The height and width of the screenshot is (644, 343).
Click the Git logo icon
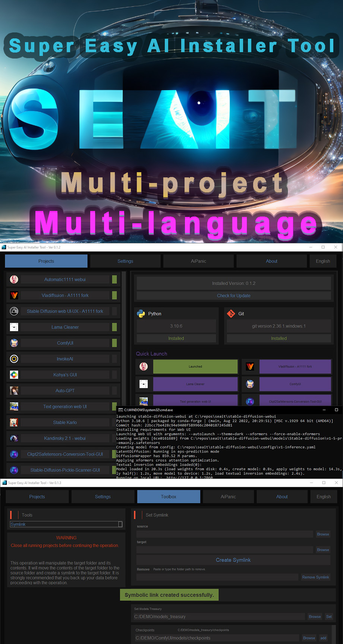[x=231, y=314]
